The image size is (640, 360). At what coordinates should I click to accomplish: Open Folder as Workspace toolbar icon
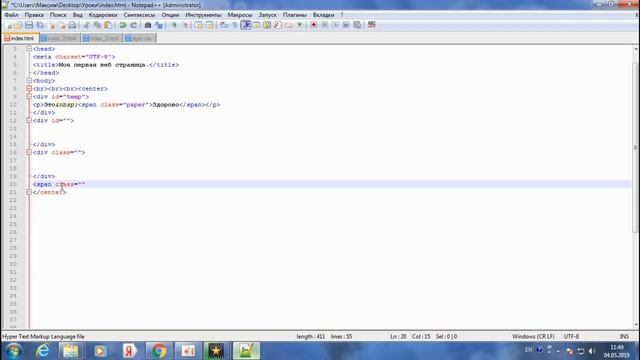289,25
